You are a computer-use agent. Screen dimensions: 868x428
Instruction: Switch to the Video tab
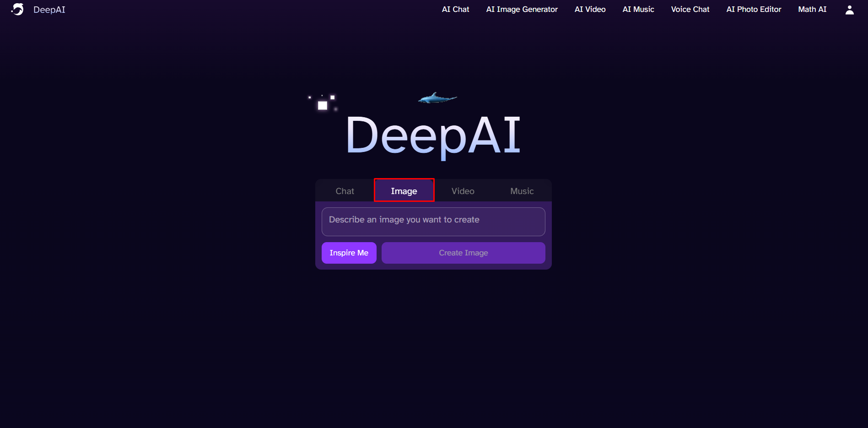tap(463, 190)
